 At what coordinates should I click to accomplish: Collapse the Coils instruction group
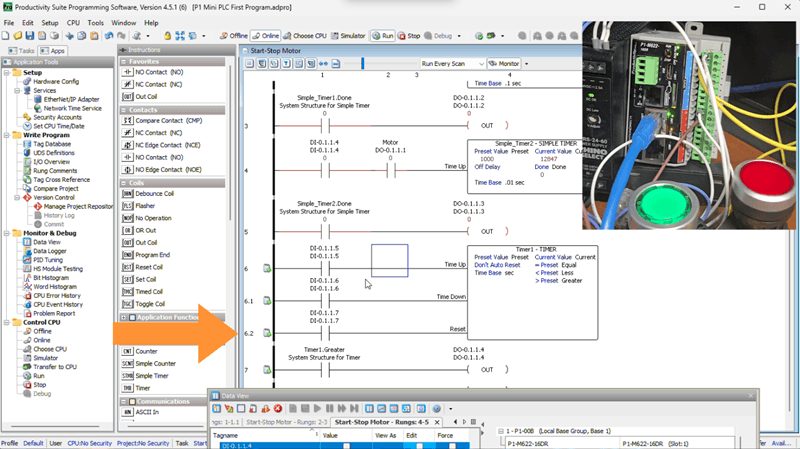click(124, 183)
